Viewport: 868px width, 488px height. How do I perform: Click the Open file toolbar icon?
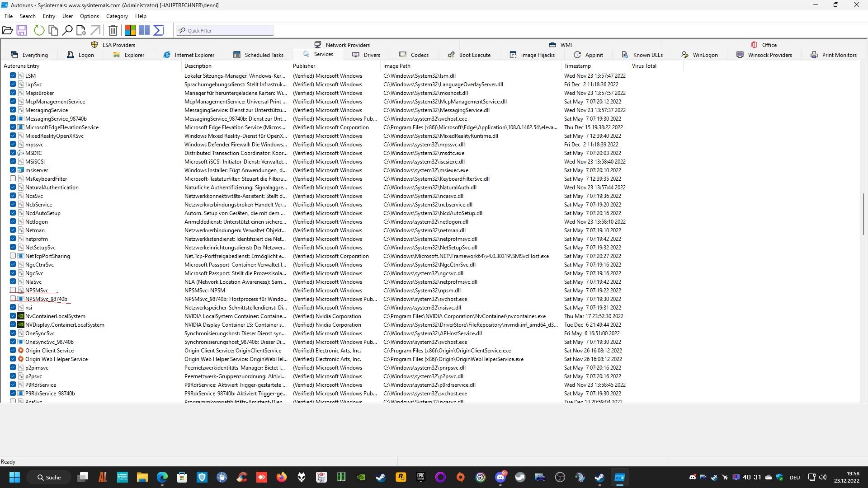[7, 30]
